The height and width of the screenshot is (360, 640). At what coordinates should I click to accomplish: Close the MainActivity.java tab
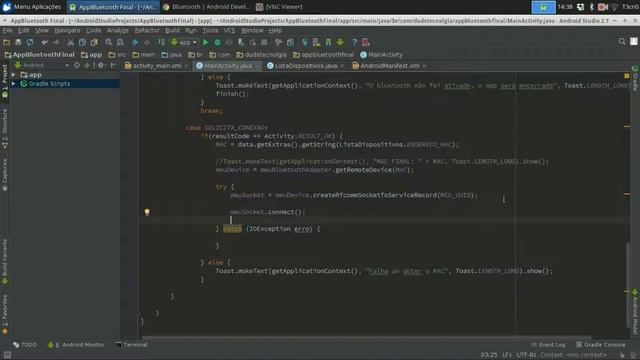click(256, 66)
